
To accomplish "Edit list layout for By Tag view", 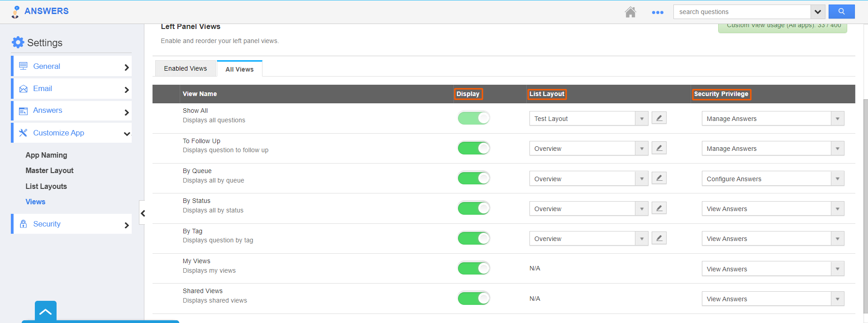I will (659, 238).
